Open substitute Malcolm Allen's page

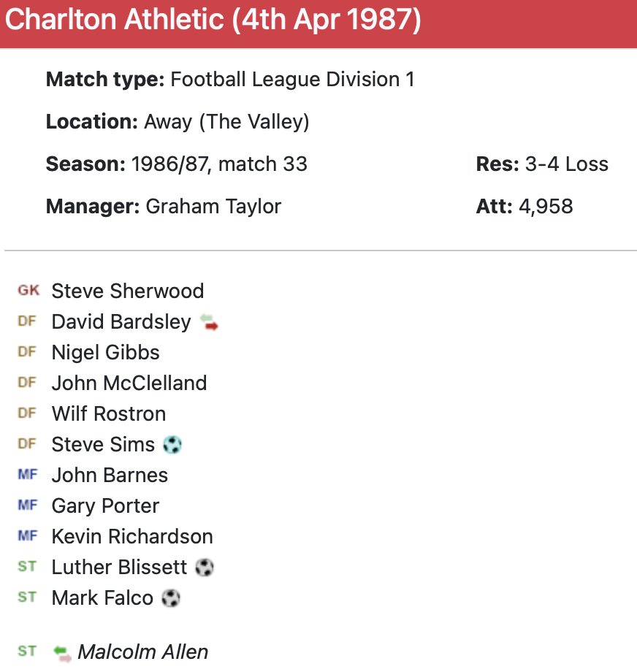point(143,652)
